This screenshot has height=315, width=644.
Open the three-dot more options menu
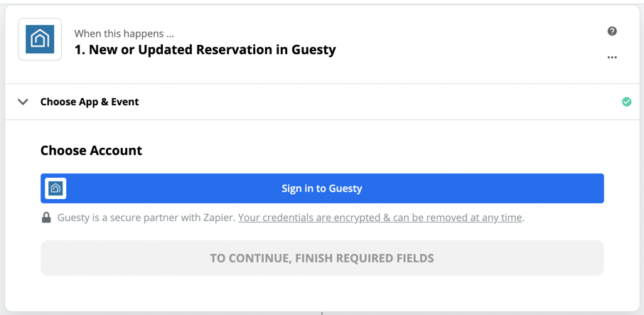[x=612, y=58]
